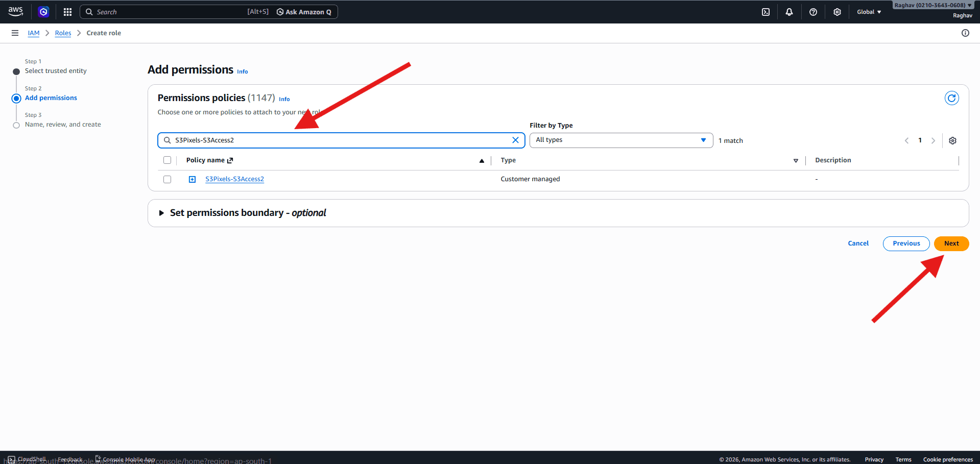Open the settings gear in the top bar
Image resolution: width=980 pixels, height=464 pixels.
tap(837, 11)
